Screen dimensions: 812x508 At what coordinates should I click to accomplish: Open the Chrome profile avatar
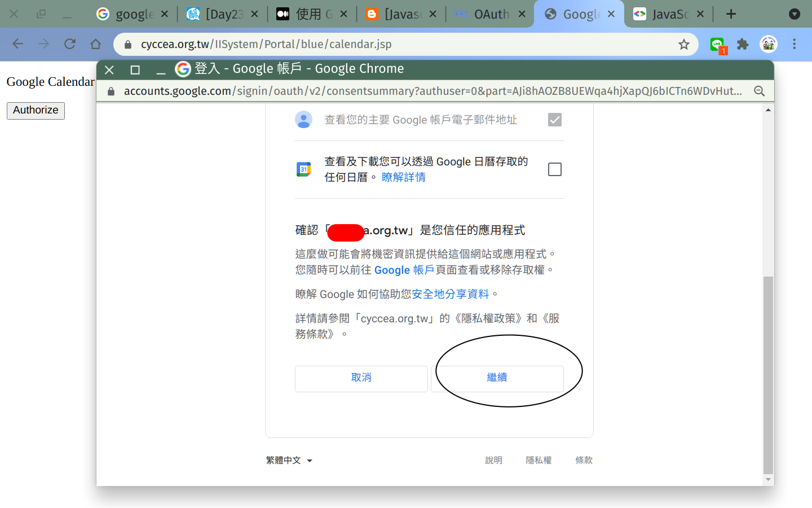[x=769, y=44]
